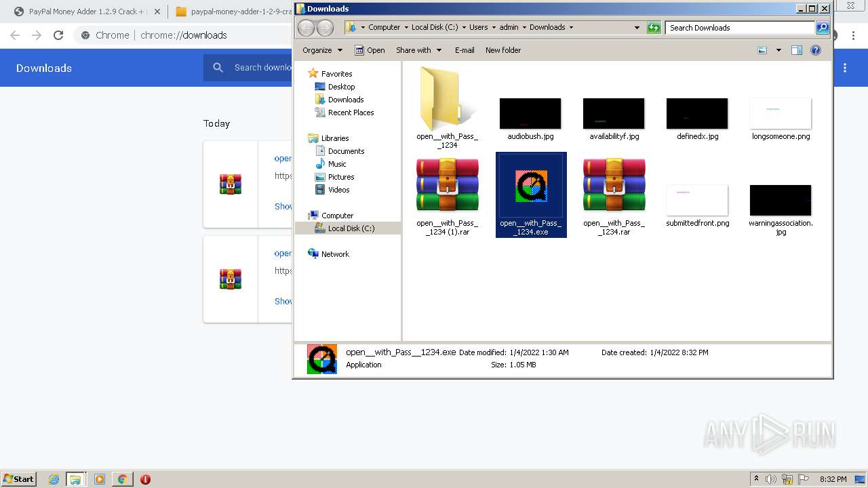Click the Open toolbar button
Screen dimensions: 868x488
pos(370,50)
